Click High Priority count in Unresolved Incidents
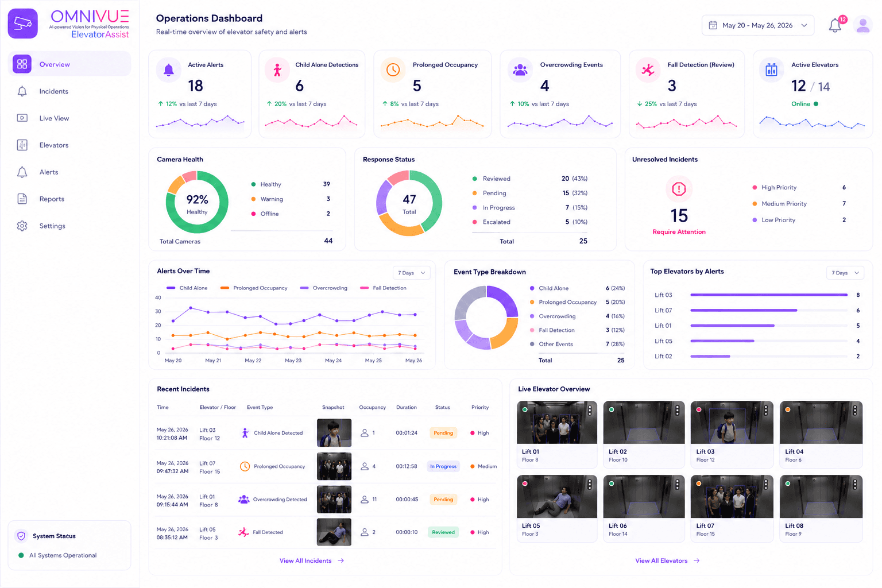This screenshot has height=588, width=882. tap(844, 187)
